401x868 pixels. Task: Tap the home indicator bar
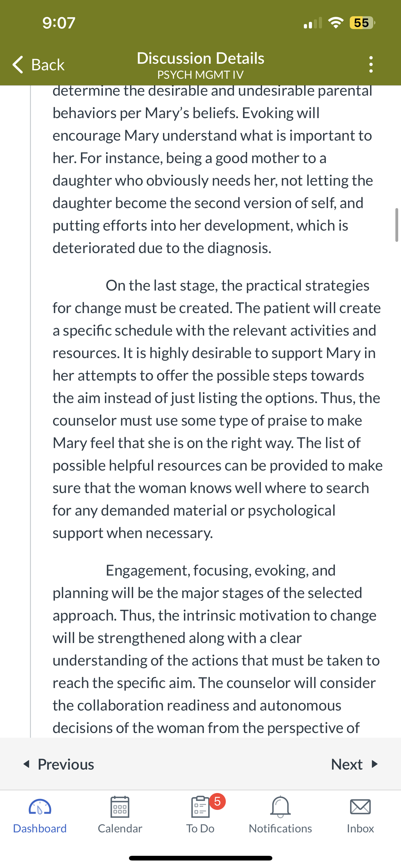point(200,858)
